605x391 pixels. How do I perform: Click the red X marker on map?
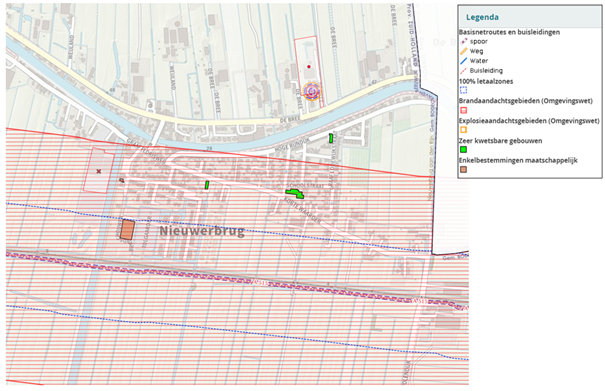(x=99, y=171)
